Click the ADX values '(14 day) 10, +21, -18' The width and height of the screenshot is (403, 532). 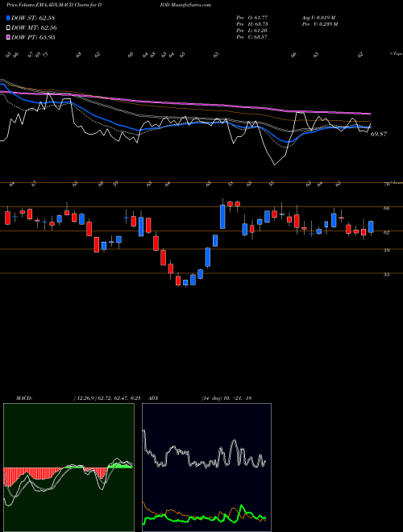(x=226, y=398)
